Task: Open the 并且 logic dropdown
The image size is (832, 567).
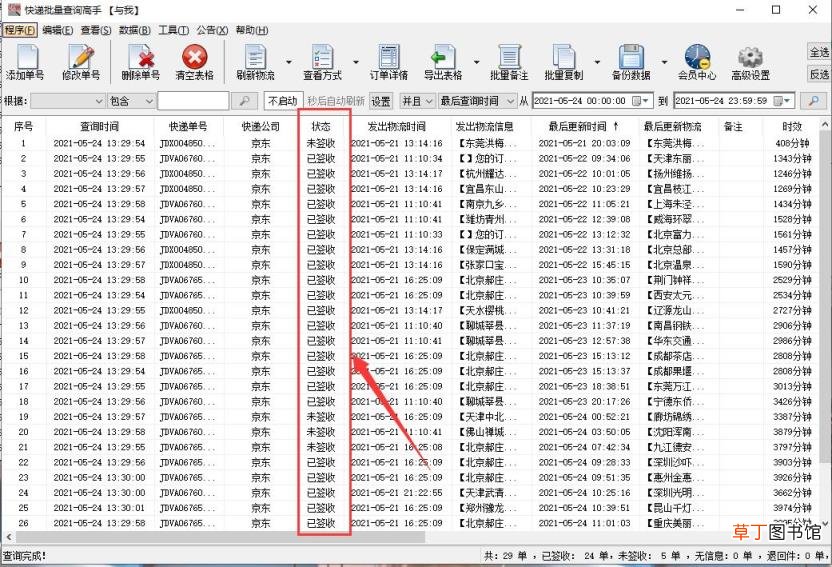Action: coord(417,101)
